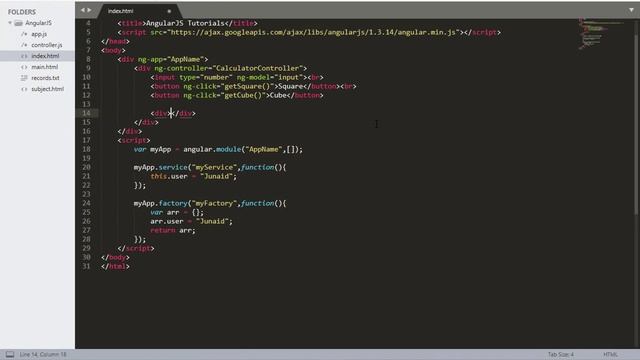The width and height of the screenshot is (640, 360).
Task: Click the closing </body> tag on line 30
Action: pyautogui.click(x=115, y=257)
